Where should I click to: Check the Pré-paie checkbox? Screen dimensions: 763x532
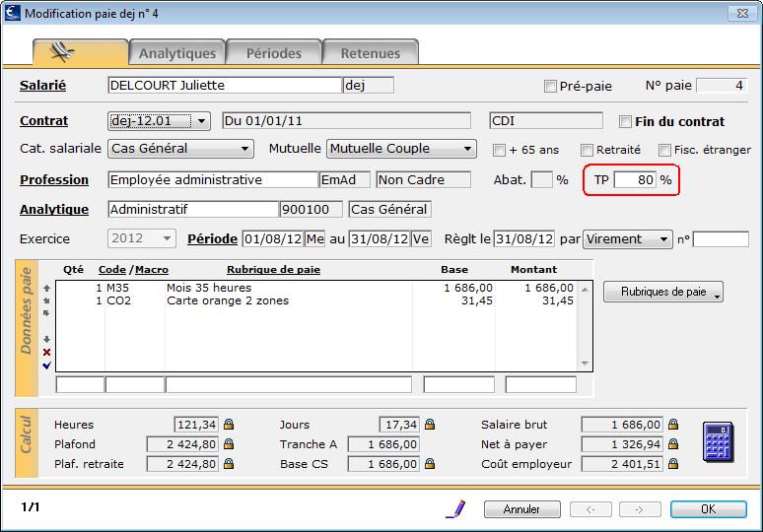[550, 86]
